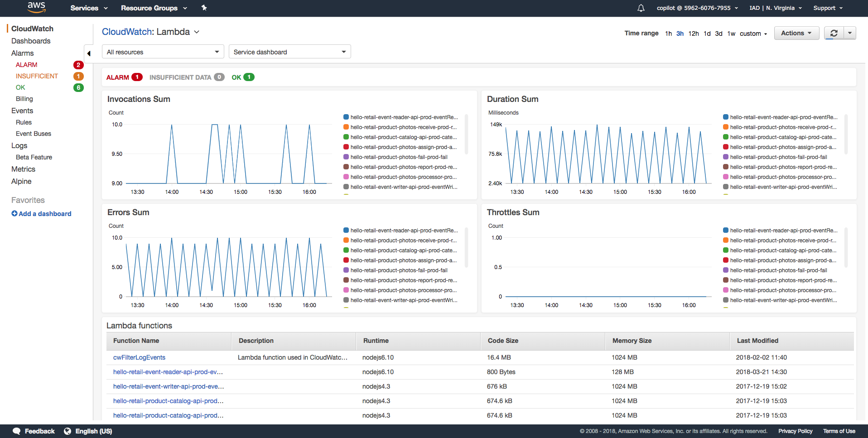Click the Add a dashboard link
Viewport: 868px width, 438px height.
pyautogui.click(x=45, y=214)
